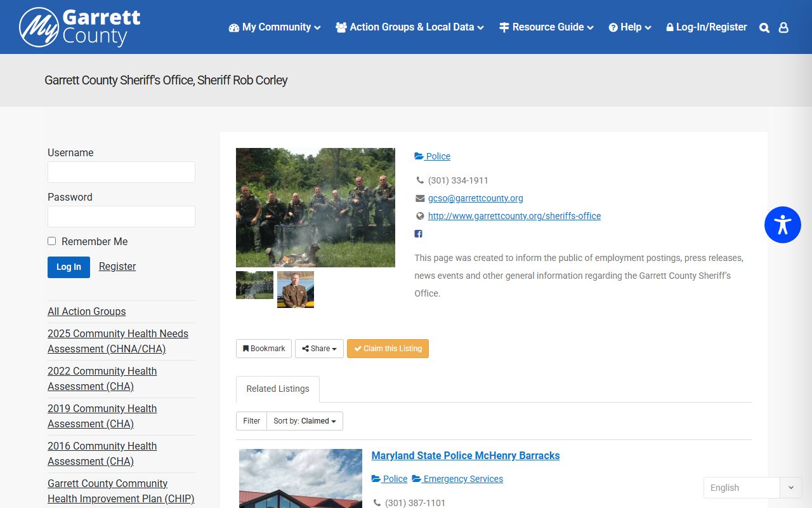Image resolution: width=812 pixels, height=508 pixels.
Task: Open Emergency Services category link
Action: click(x=457, y=479)
